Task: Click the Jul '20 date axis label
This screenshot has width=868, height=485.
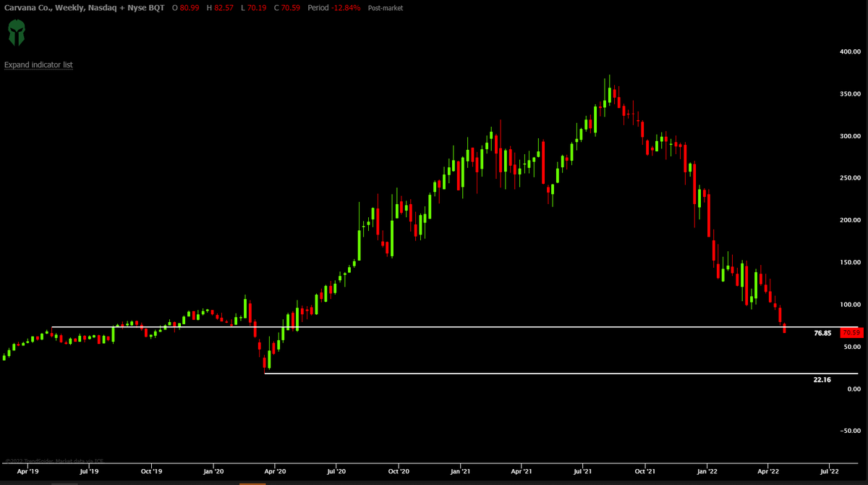Action: click(337, 470)
